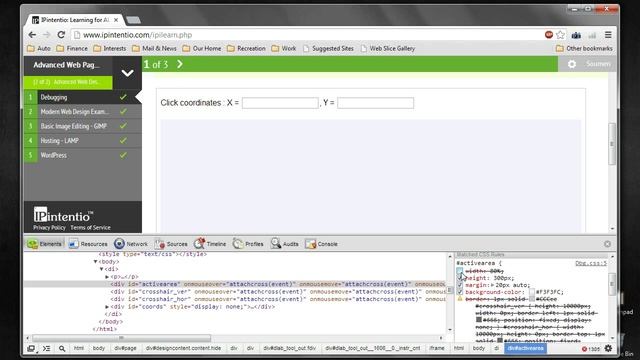Bookmark this page with the star icon
The height and width of the screenshot is (360, 640).
click(560, 35)
